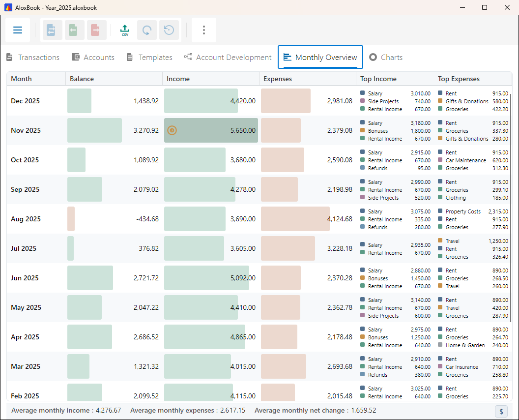Click the Month column header
The width and height of the screenshot is (519, 420).
coord(36,79)
